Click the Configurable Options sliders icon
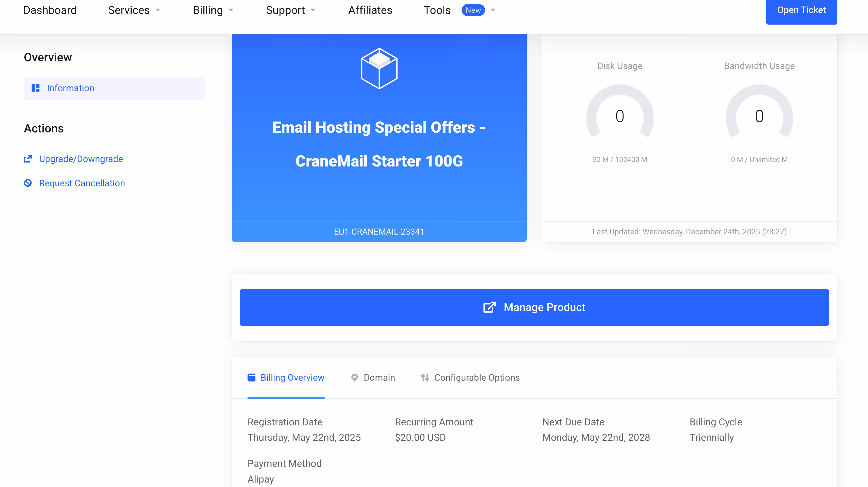The image size is (868, 487). pos(425,377)
